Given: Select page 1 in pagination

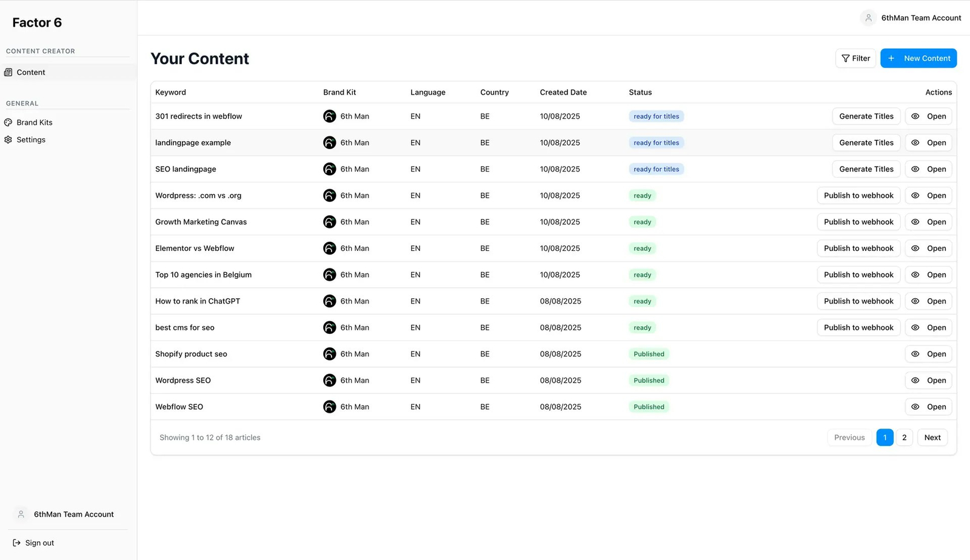Looking at the screenshot, I should [885, 438].
